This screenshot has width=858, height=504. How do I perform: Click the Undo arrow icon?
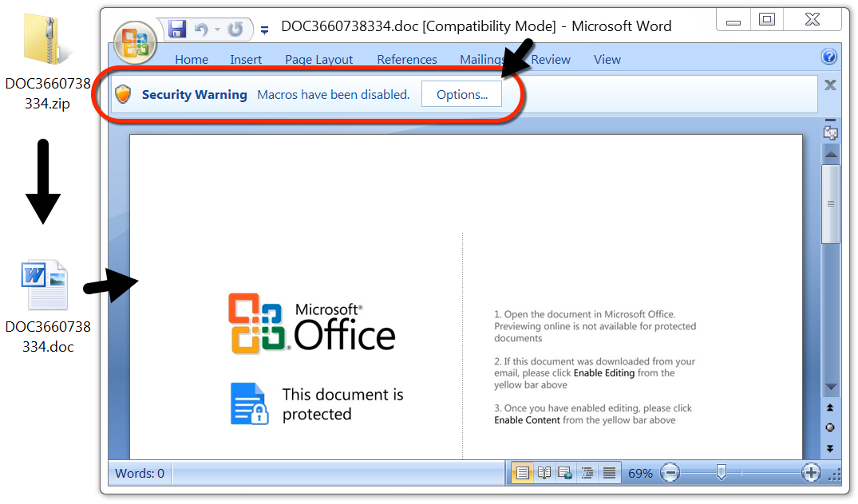pyautogui.click(x=201, y=29)
